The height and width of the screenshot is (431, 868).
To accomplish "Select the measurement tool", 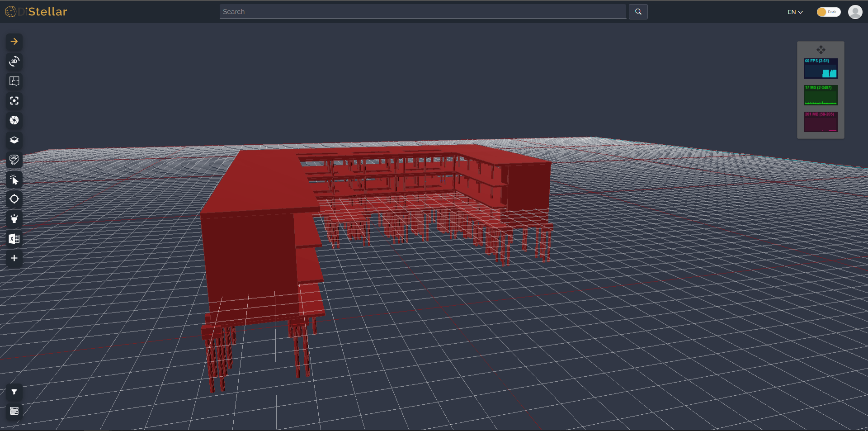I will (x=14, y=160).
